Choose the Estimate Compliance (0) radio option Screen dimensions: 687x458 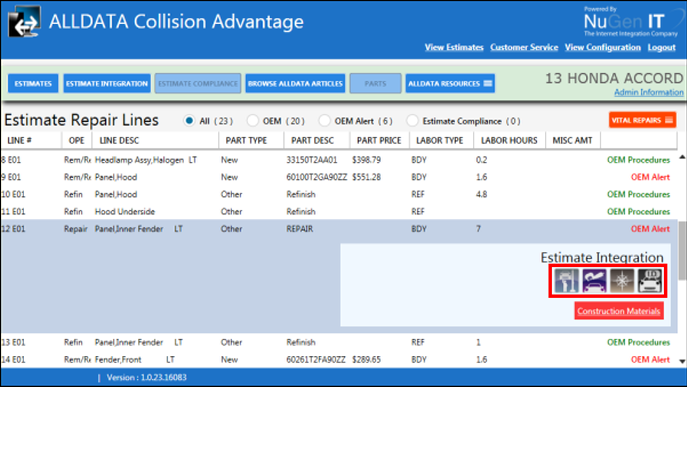tap(412, 121)
